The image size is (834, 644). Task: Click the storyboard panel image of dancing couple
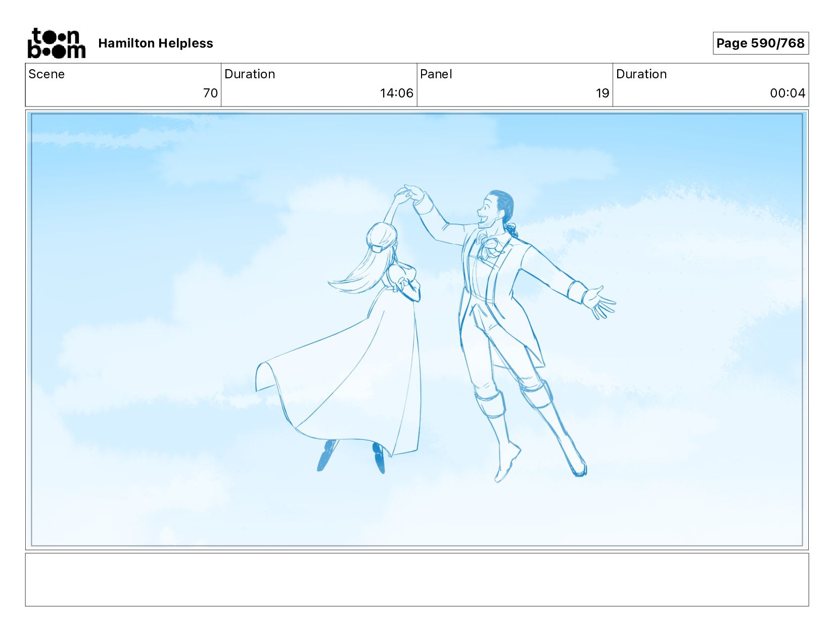click(x=417, y=330)
